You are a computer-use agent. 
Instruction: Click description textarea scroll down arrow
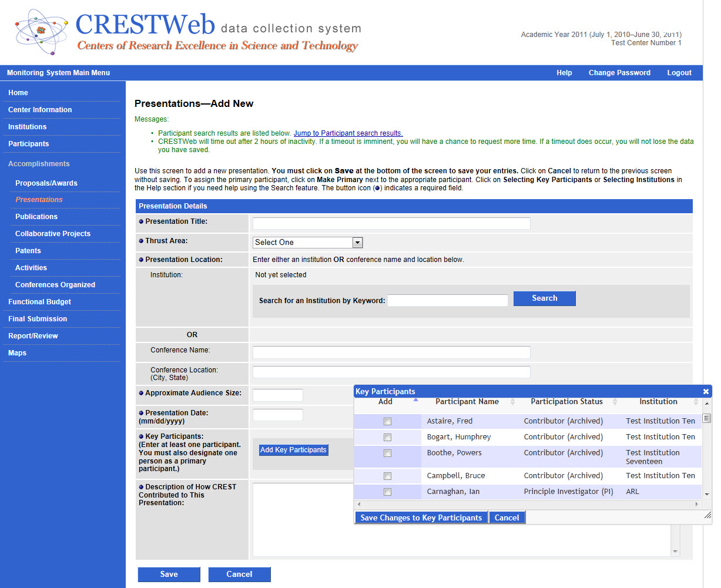click(675, 552)
